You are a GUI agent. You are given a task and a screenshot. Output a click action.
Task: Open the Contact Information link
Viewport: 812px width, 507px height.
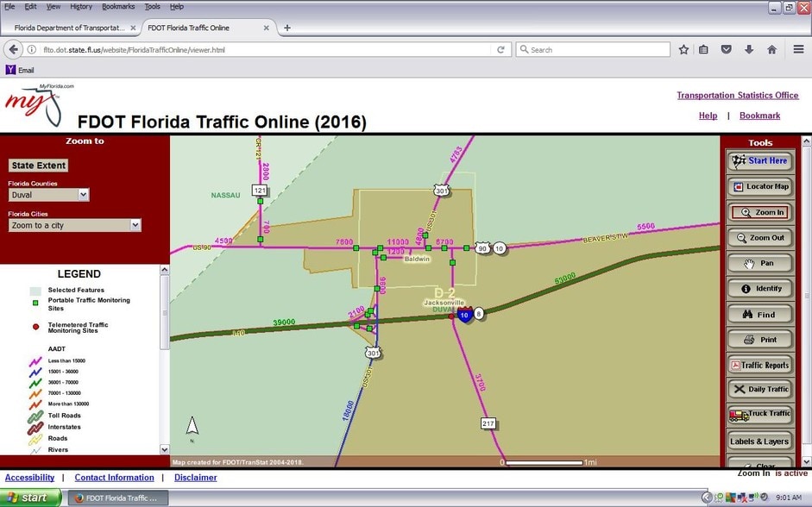pos(114,478)
